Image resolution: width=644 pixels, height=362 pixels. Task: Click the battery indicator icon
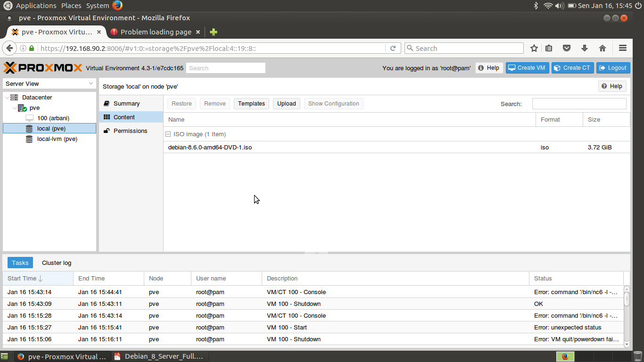[572, 6]
